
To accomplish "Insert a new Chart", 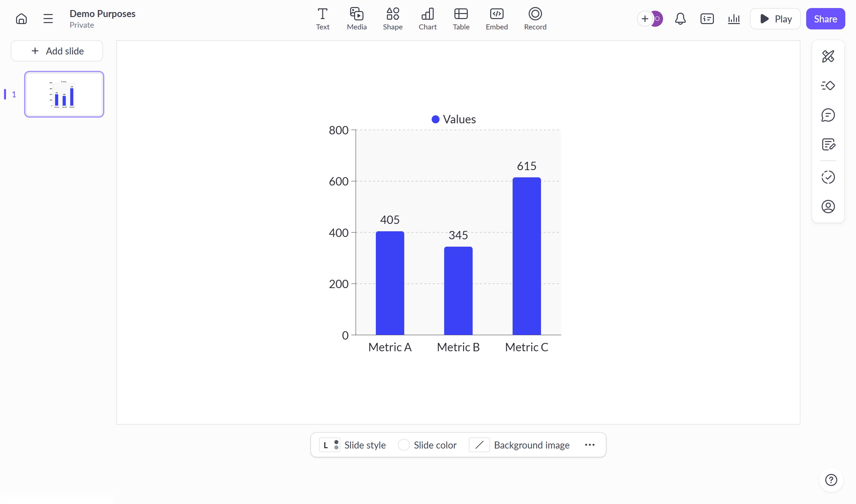I will [x=427, y=19].
